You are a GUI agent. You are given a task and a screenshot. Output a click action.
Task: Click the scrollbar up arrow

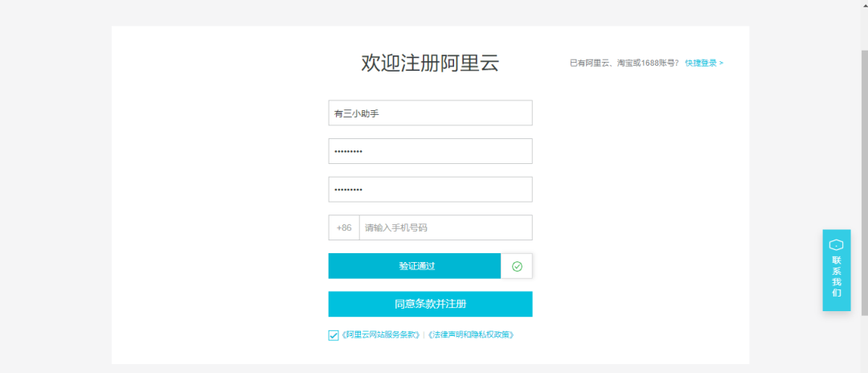click(x=864, y=3)
